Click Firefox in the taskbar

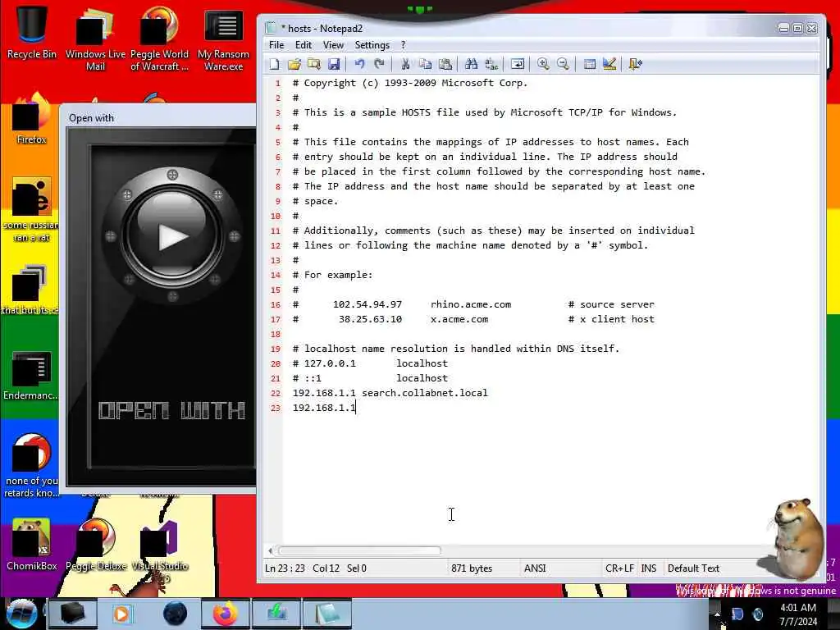(x=225, y=614)
